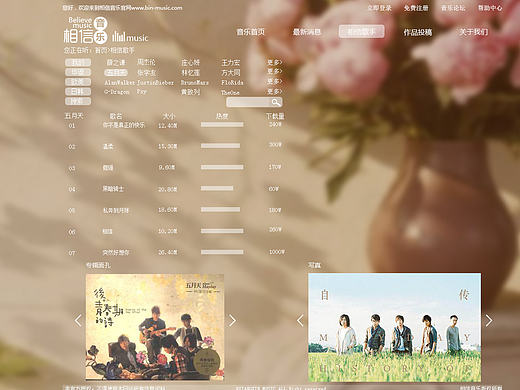Image resolution: width=520 pixels, height=390 pixels.
Task: Choose artist TheOne
Action: [x=230, y=92]
